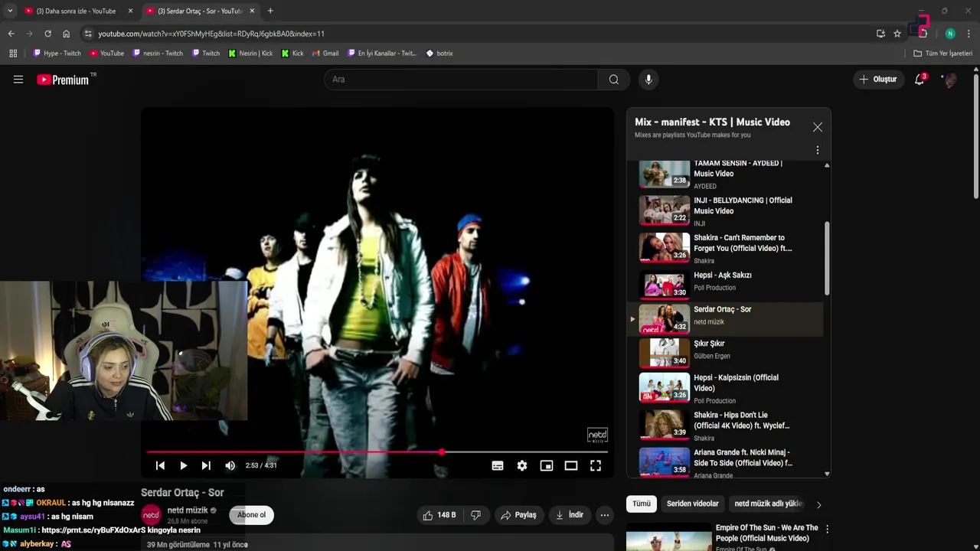Go back in browser history
This screenshot has height=551, width=980.
(11, 34)
